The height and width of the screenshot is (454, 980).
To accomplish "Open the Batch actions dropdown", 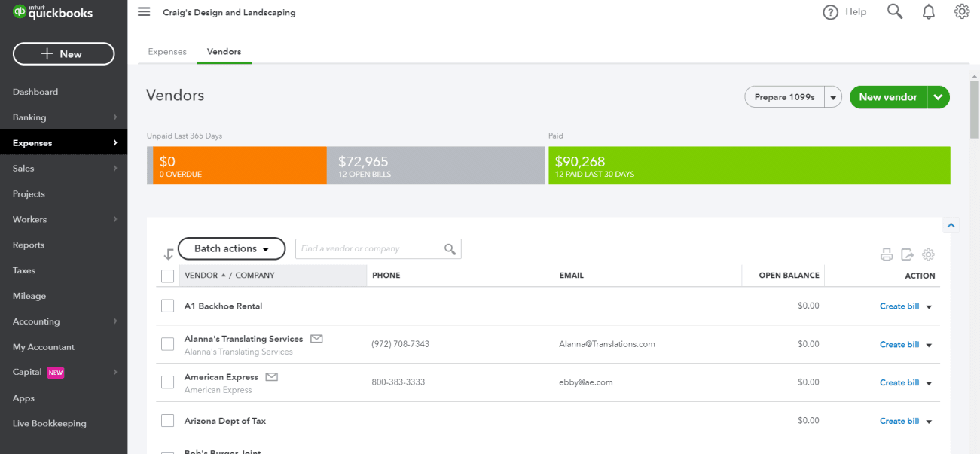I will (x=231, y=248).
